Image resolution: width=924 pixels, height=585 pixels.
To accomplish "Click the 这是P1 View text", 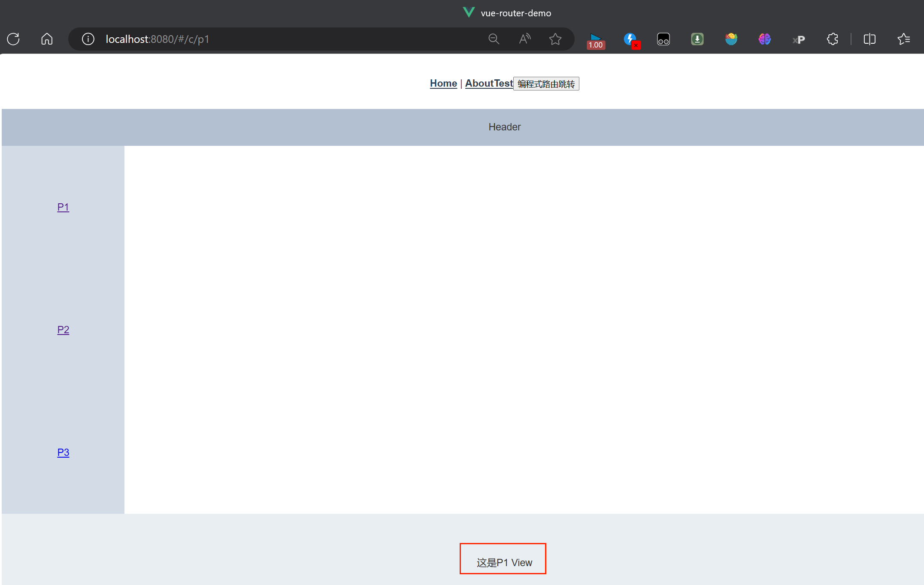I will (x=504, y=563).
